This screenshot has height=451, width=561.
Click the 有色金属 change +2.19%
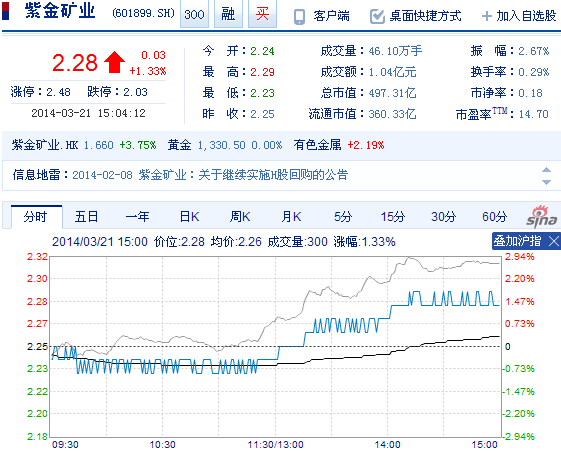pyautogui.click(x=366, y=145)
